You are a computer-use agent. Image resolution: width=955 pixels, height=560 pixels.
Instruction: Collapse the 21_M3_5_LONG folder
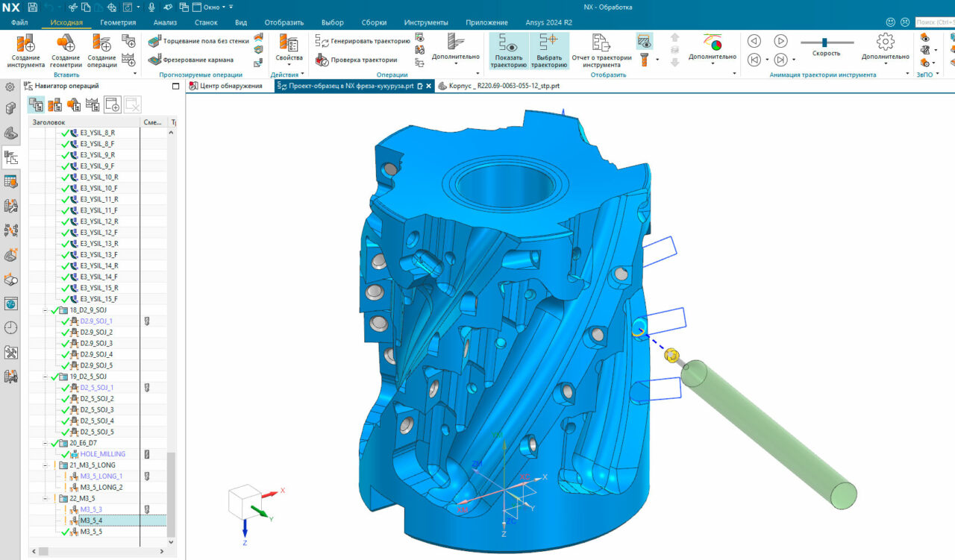tap(46, 465)
